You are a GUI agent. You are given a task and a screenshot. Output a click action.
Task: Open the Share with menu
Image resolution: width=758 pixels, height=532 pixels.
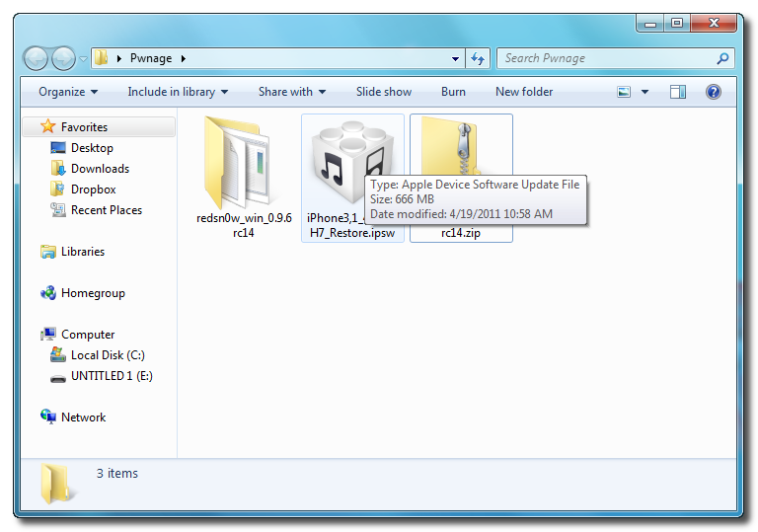(292, 92)
